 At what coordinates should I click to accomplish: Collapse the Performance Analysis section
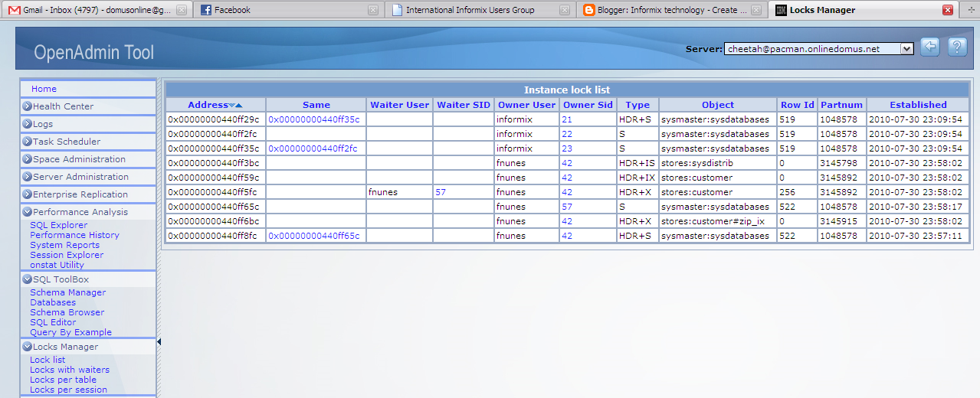coord(88,212)
